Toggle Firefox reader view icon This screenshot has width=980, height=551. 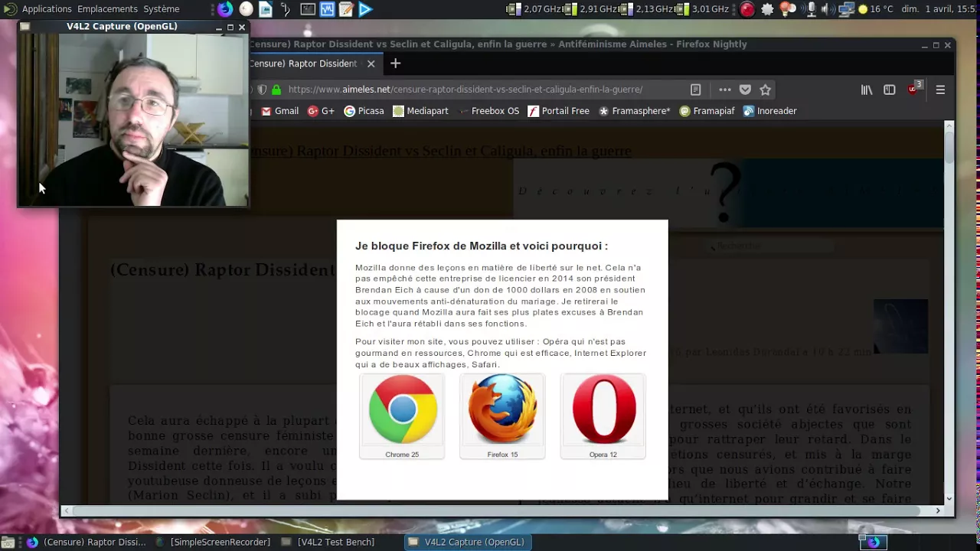695,90
